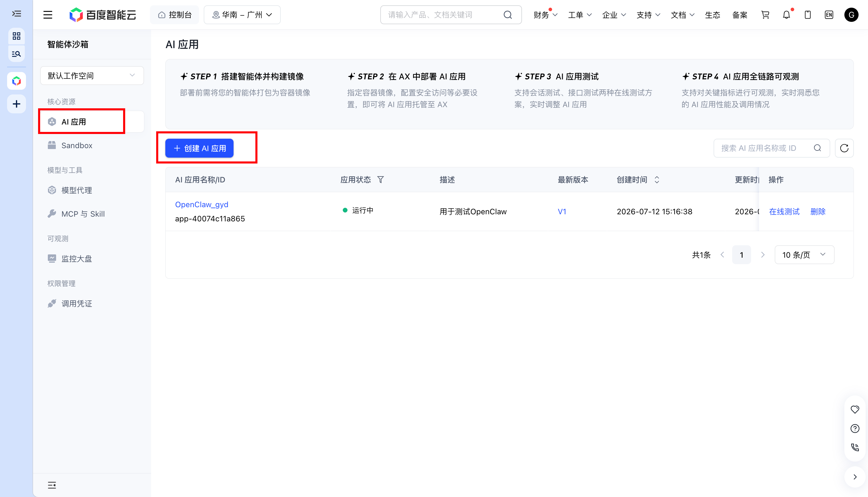Click the list-search icon in left rail
This screenshot has width=868, height=497.
click(17, 54)
